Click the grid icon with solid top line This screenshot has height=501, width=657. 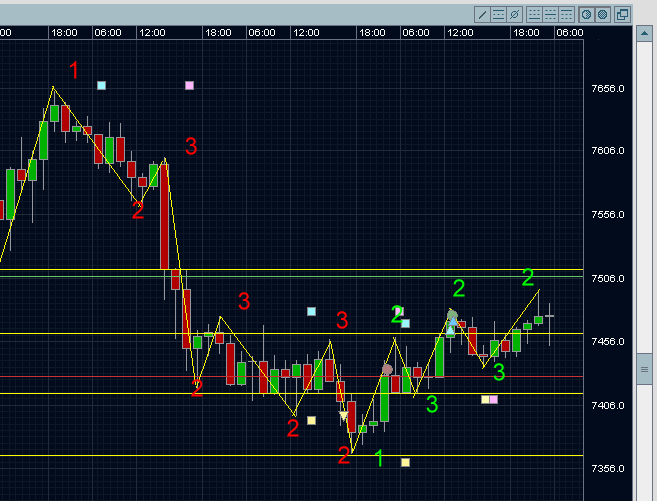point(567,14)
